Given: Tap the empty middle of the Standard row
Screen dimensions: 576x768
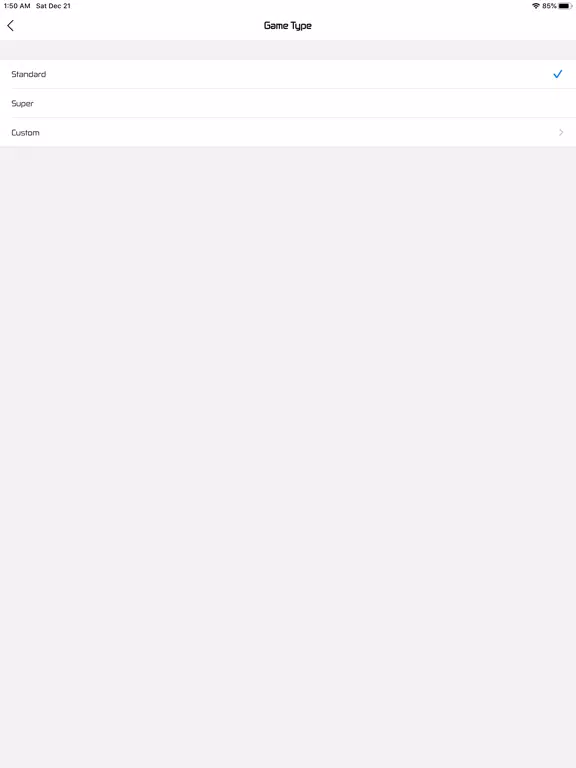Looking at the screenshot, I should pyautogui.click(x=288, y=74).
